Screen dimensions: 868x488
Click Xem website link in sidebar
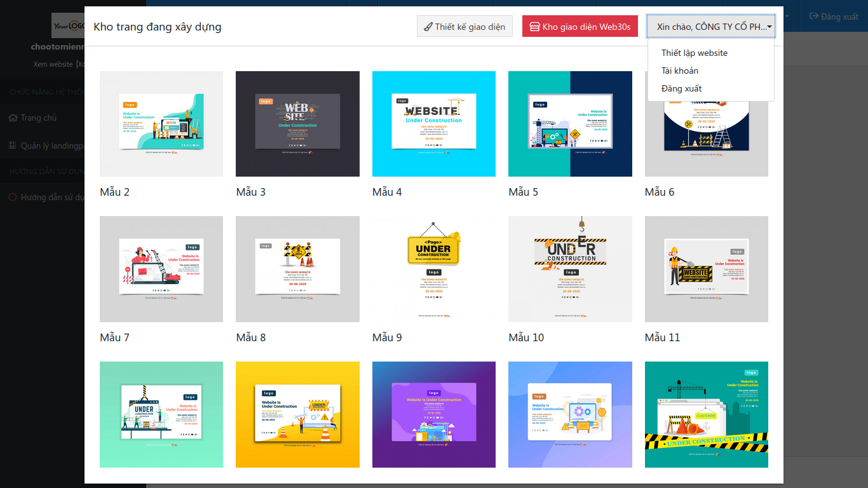[x=53, y=64]
